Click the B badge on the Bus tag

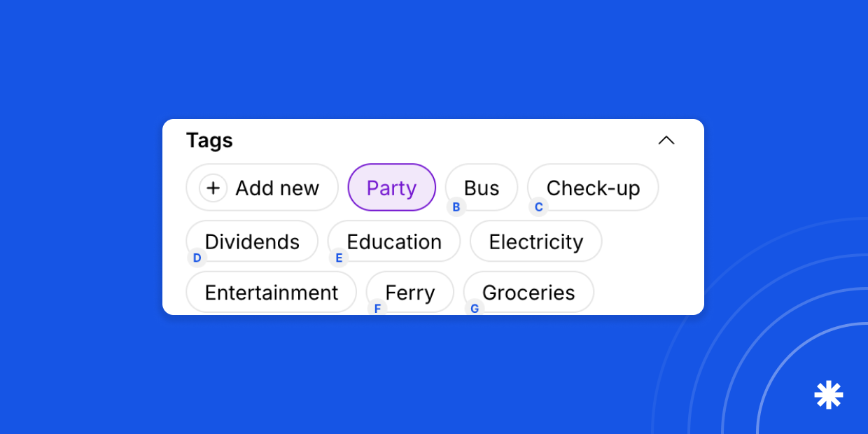(x=456, y=207)
